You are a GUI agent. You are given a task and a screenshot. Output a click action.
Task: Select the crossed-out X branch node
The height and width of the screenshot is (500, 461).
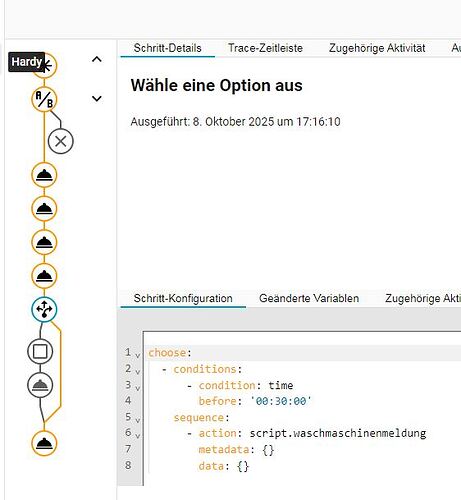[61, 141]
